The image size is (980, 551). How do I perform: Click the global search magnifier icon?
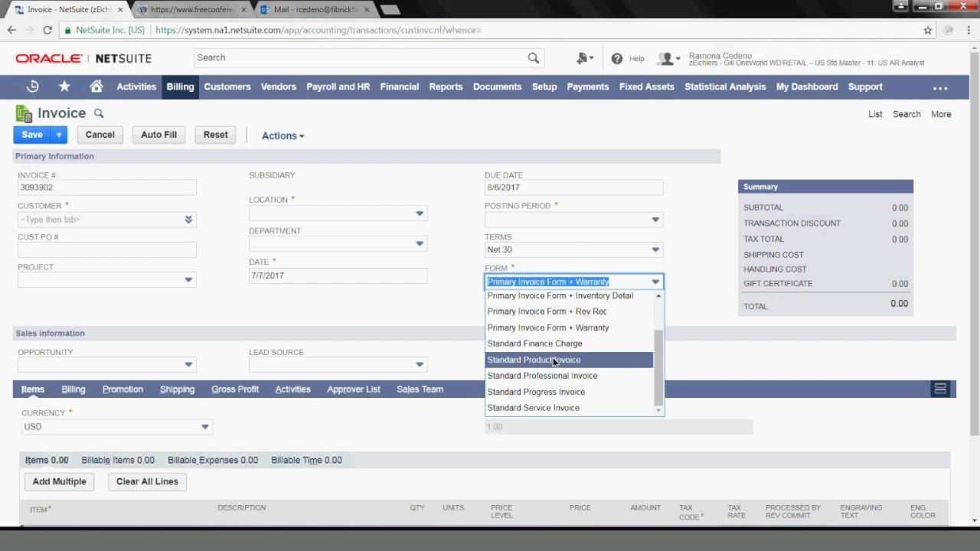534,58
